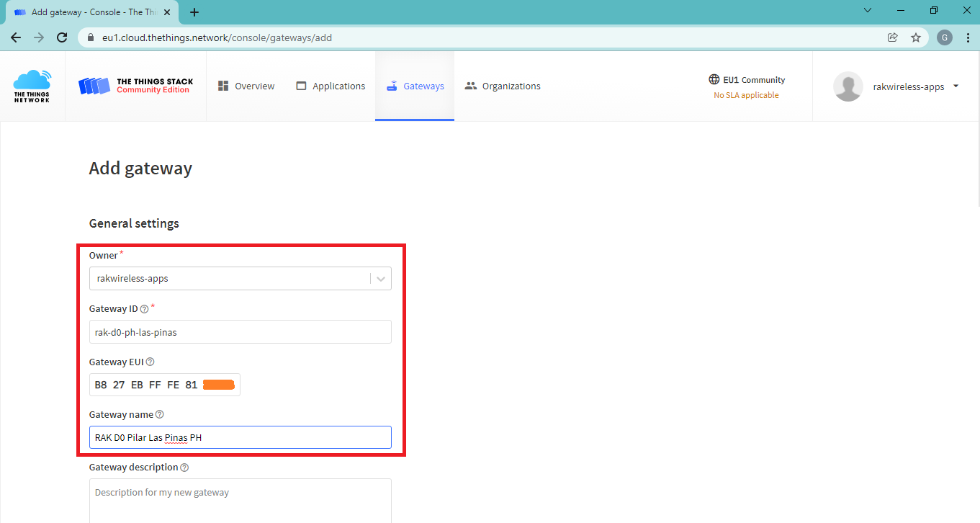Focus the Gateway description text area
980x523 pixels.
pyautogui.click(x=240, y=501)
